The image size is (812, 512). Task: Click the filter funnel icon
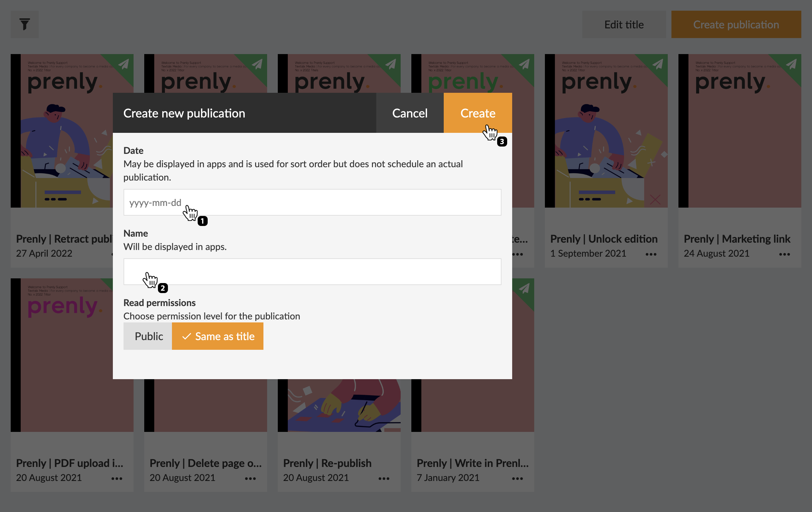(x=24, y=24)
